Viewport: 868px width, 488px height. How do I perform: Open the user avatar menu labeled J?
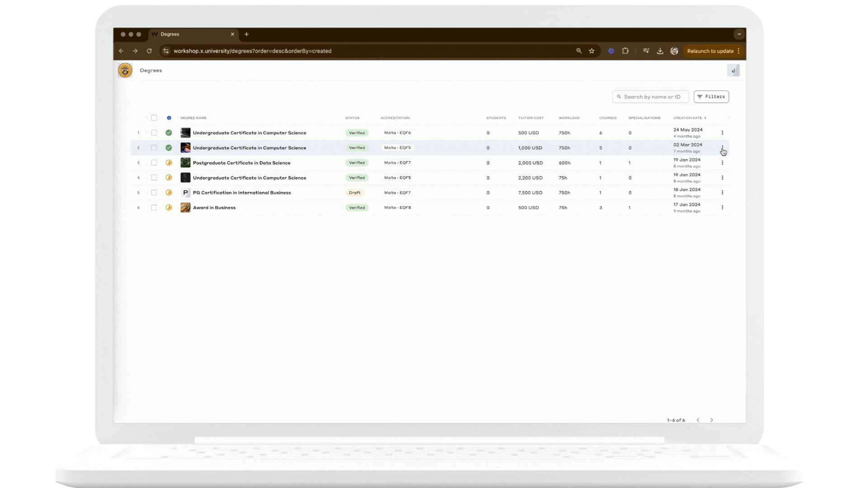point(734,70)
